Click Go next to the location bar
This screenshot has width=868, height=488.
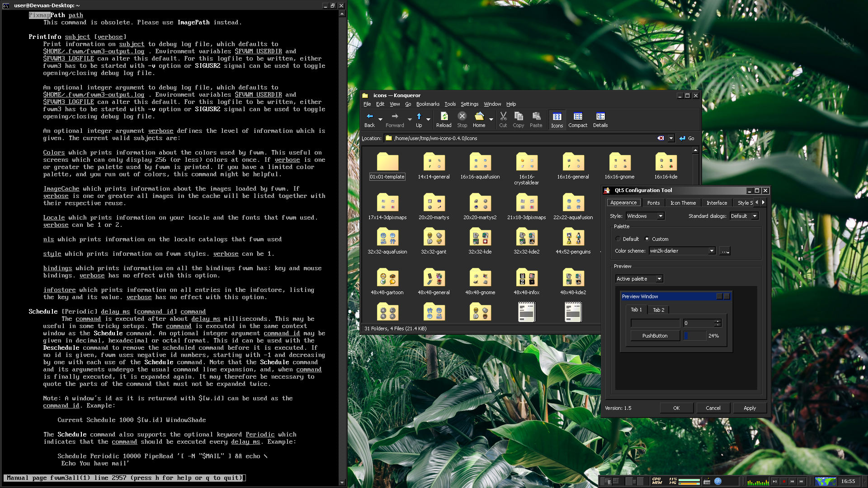[x=687, y=138]
